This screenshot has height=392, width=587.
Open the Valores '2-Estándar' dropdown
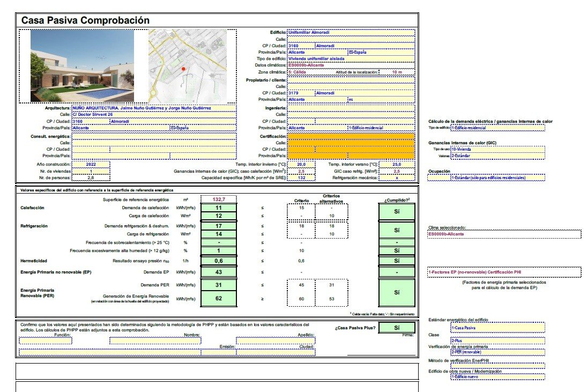(498, 156)
